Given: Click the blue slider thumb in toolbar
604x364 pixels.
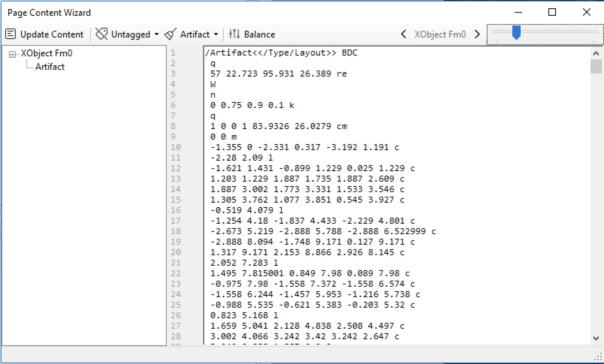Looking at the screenshot, I should [516, 32].
